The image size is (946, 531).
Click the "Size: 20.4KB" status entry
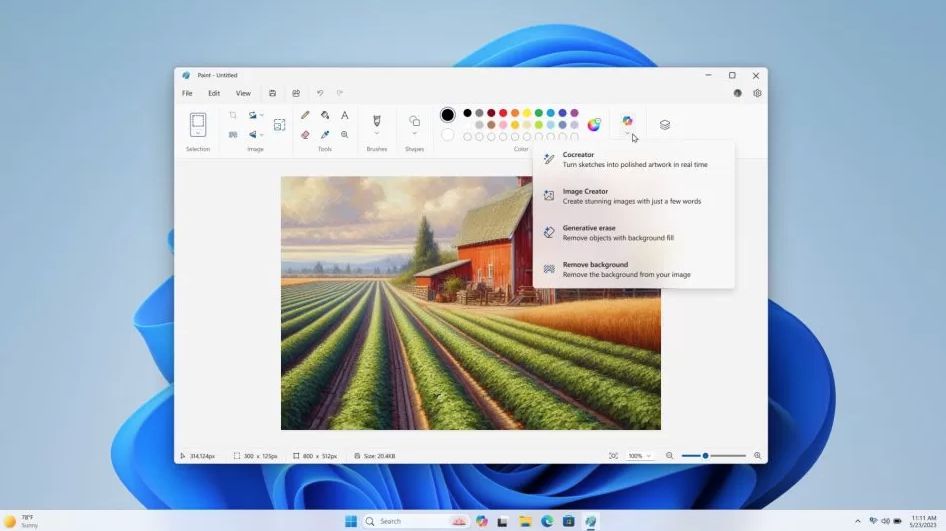(x=375, y=456)
